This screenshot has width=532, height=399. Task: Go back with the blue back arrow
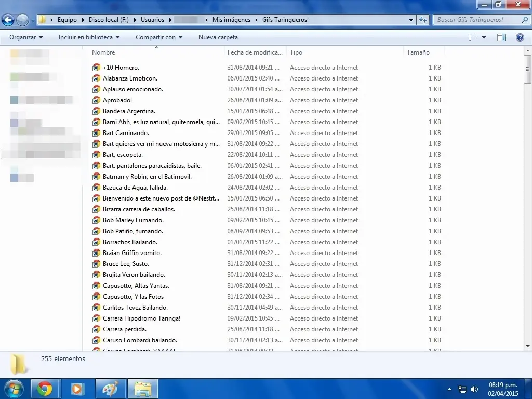tap(8, 20)
